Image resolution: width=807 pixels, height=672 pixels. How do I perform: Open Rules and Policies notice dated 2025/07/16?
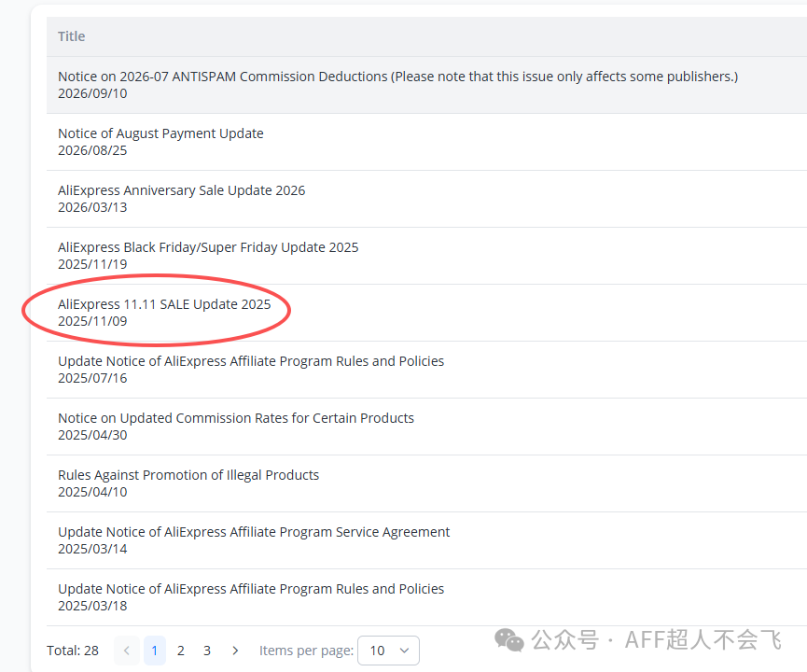click(251, 361)
